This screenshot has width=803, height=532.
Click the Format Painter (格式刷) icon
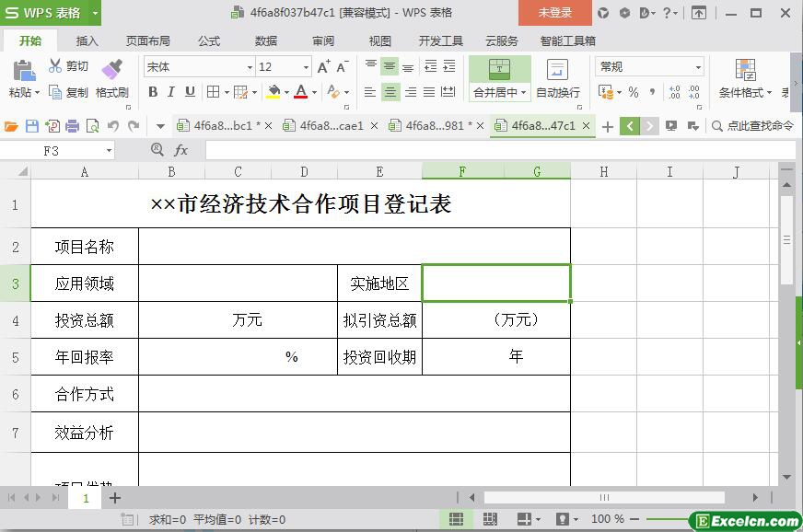111,69
